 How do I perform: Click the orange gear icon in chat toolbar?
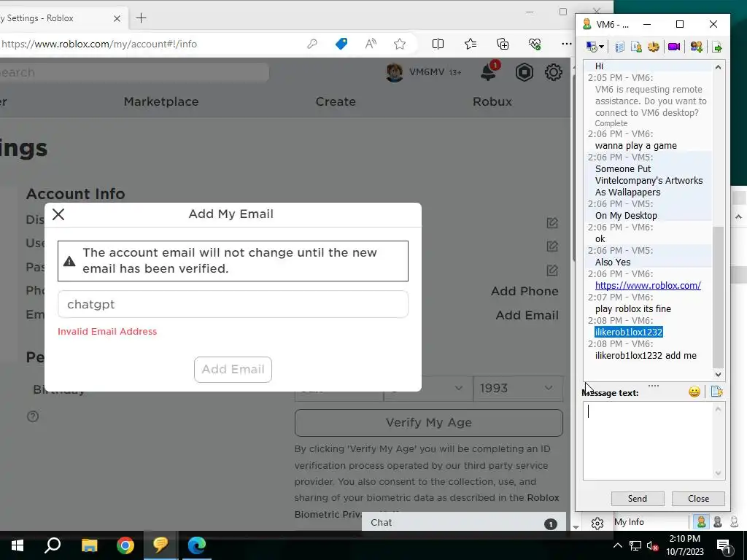pos(653,47)
